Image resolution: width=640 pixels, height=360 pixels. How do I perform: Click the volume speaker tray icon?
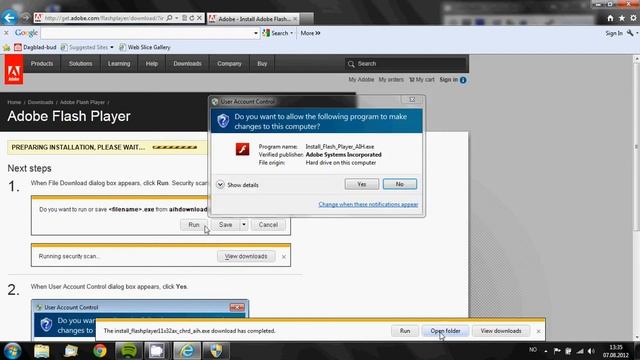pos(591,351)
